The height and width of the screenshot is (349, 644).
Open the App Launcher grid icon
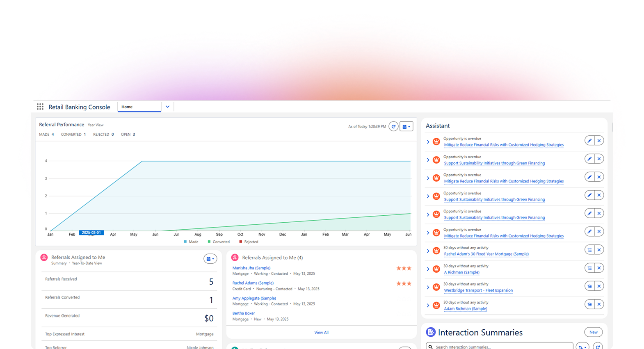(40, 107)
